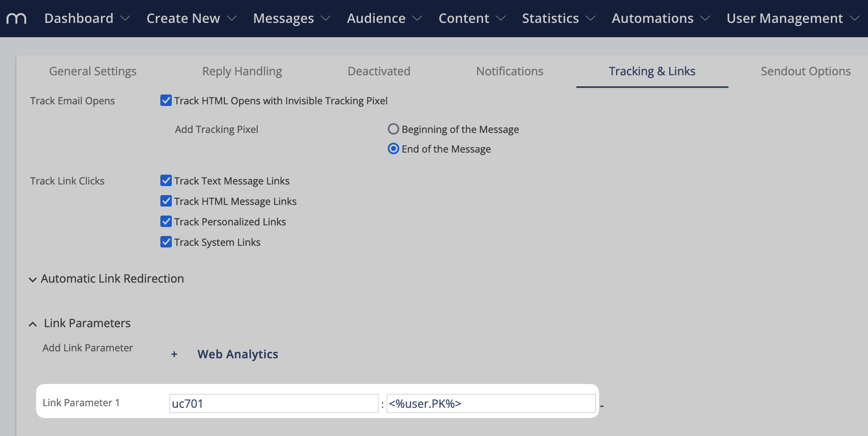Open the Audience dropdown
The image size is (868, 436).
[x=385, y=18]
